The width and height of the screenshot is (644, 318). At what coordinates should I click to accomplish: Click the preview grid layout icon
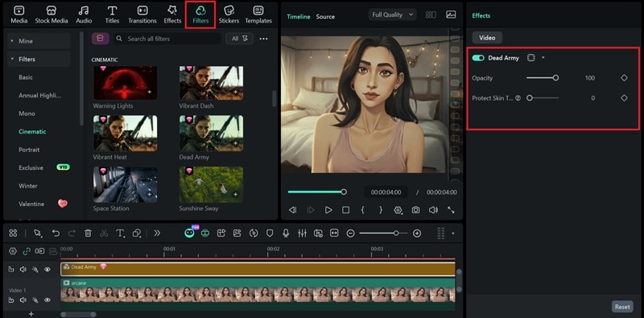click(x=431, y=14)
